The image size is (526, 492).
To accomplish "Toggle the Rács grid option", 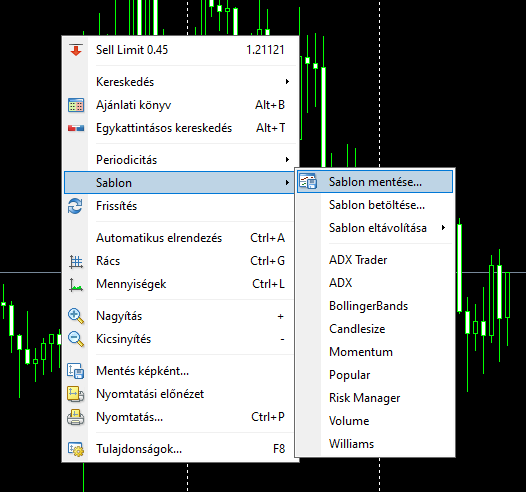I will coord(181,261).
